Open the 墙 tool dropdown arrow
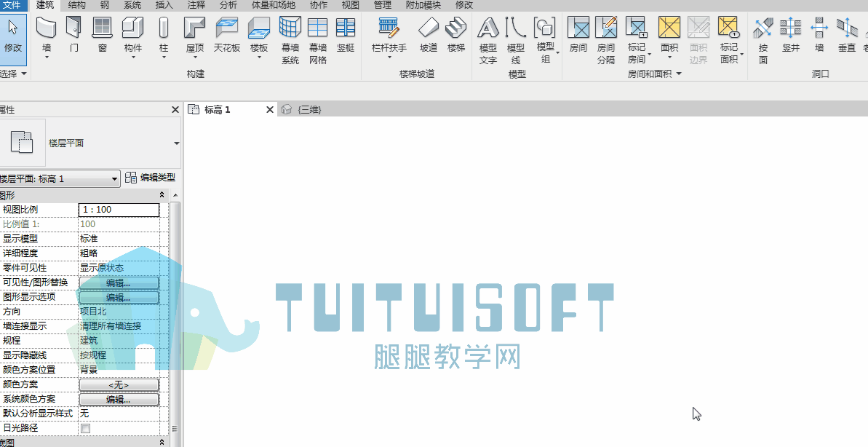The height and width of the screenshot is (447, 868). click(x=47, y=57)
